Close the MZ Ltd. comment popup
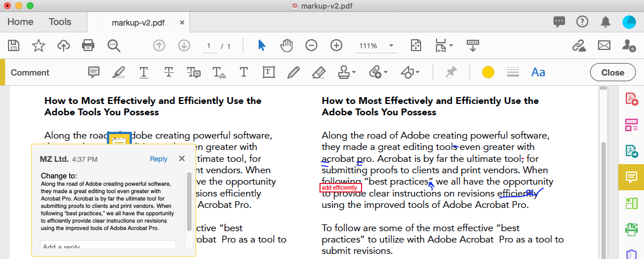Screen dimensions: 644x259 182,158
